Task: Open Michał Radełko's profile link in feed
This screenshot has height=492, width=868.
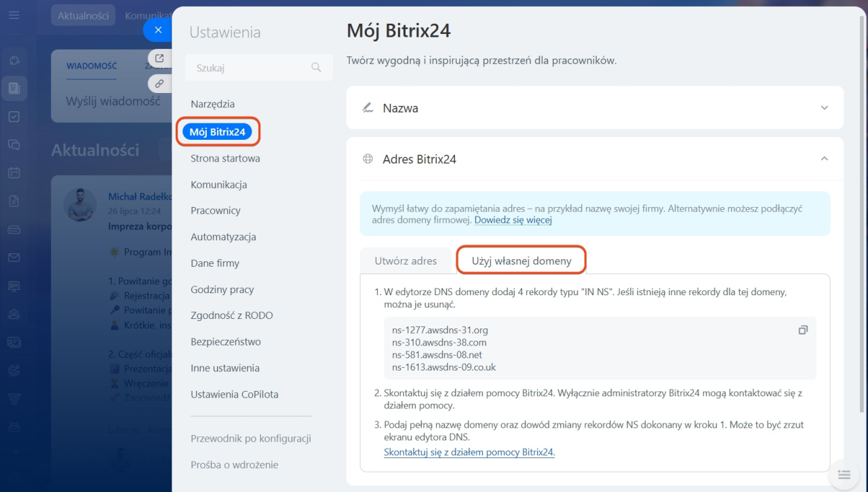Action: [140, 197]
